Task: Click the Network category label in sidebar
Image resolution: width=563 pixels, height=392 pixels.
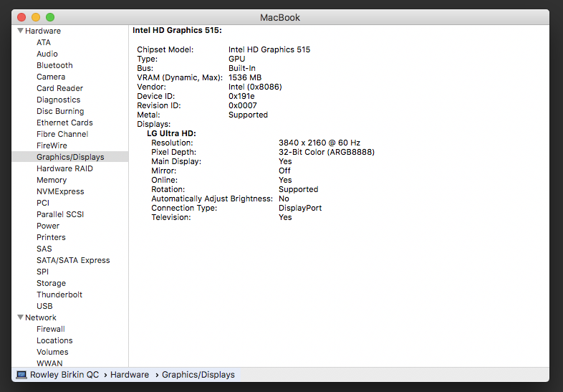Action: click(x=41, y=317)
